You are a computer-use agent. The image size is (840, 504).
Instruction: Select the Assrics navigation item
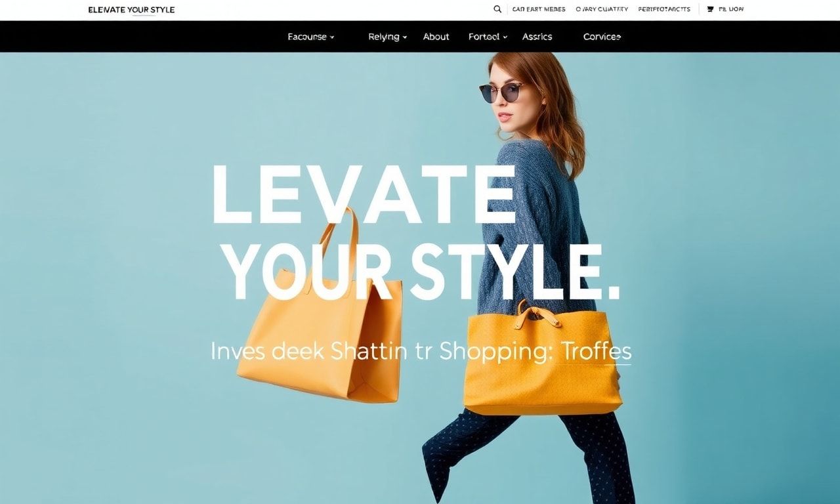537,37
